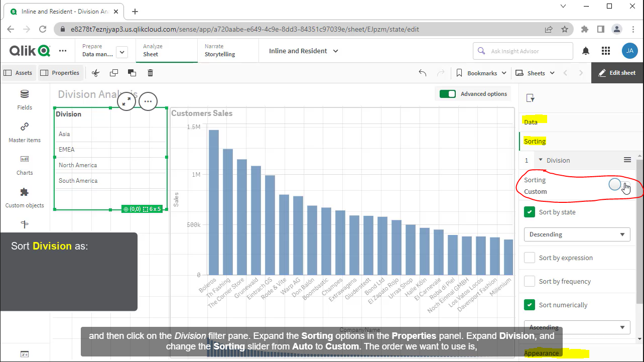Toggle the Properties panel button
The width and height of the screenshot is (644, 362).
click(60, 73)
